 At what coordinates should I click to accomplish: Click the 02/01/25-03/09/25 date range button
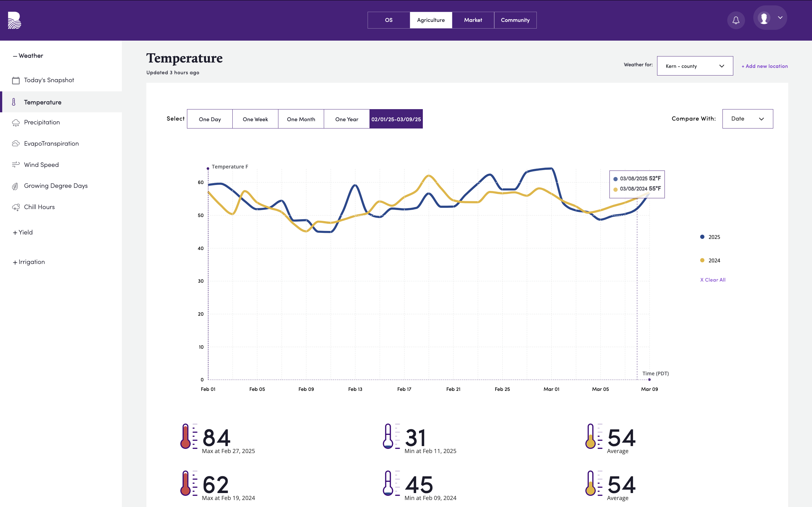point(396,119)
